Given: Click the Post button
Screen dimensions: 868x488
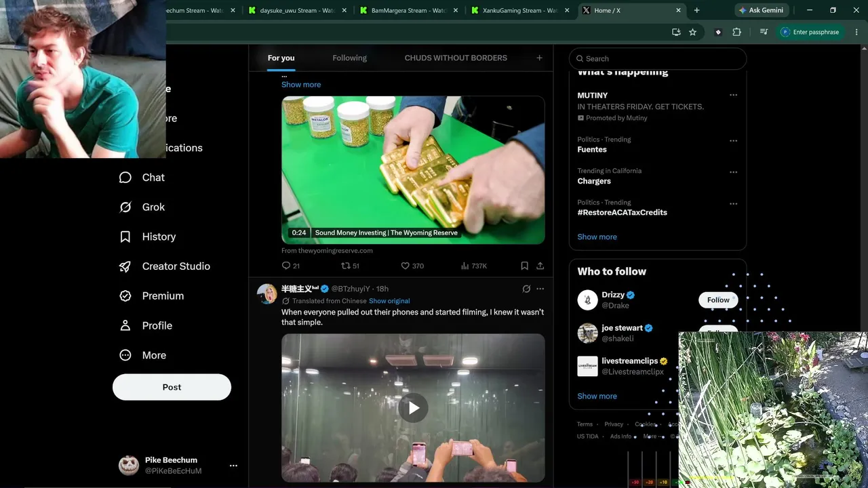Looking at the screenshot, I should tap(172, 387).
